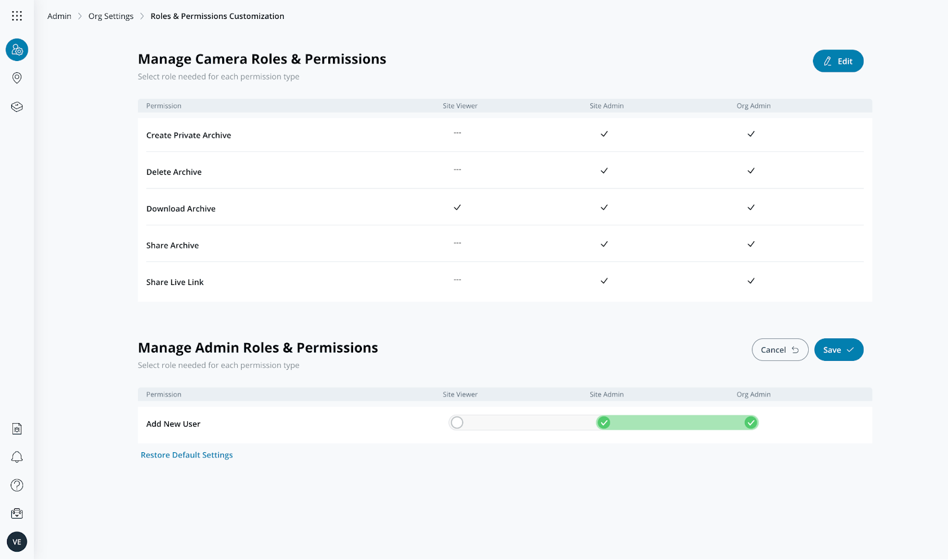Viewport: 948px width, 560px height.
Task: Select the Admin user settings sidebar icon
Action: pos(17,50)
